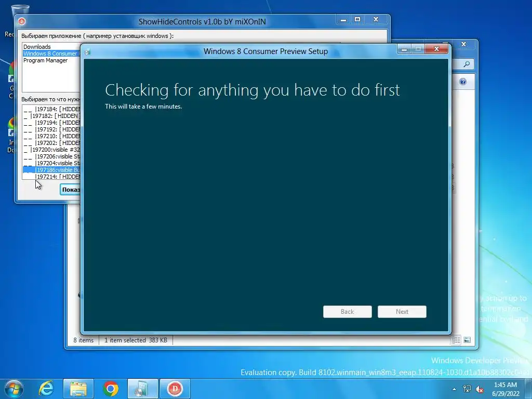
Task: Click the Explorer search magnifier icon
Action: click(x=467, y=64)
